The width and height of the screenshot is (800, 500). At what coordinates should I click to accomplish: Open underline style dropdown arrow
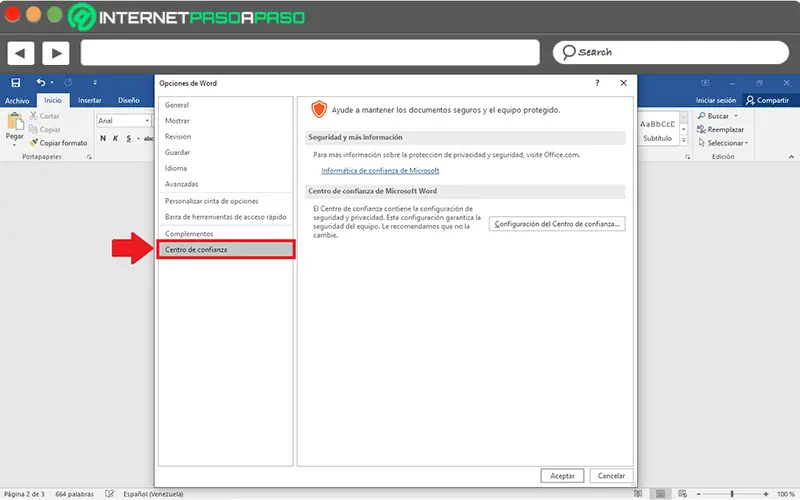click(138, 139)
